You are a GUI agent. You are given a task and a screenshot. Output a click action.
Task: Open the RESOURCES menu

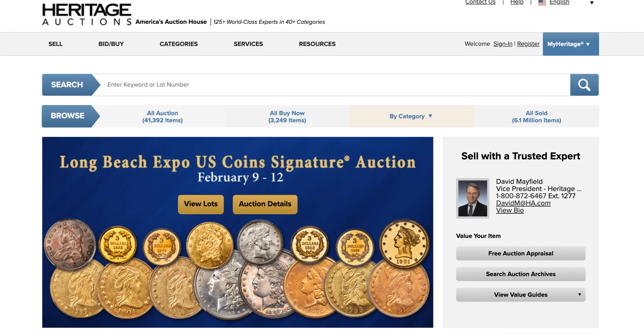(x=317, y=44)
